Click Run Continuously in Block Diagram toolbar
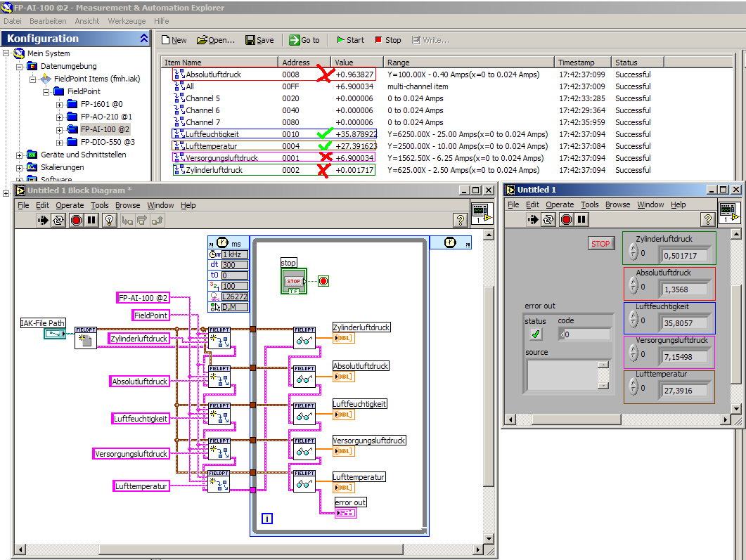746x560 pixels. pos(58,220)
